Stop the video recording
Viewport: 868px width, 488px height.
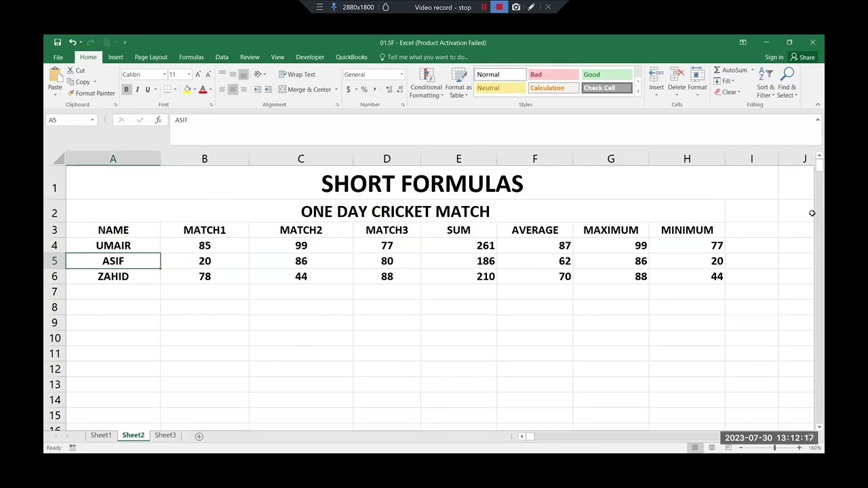(500, 7)
